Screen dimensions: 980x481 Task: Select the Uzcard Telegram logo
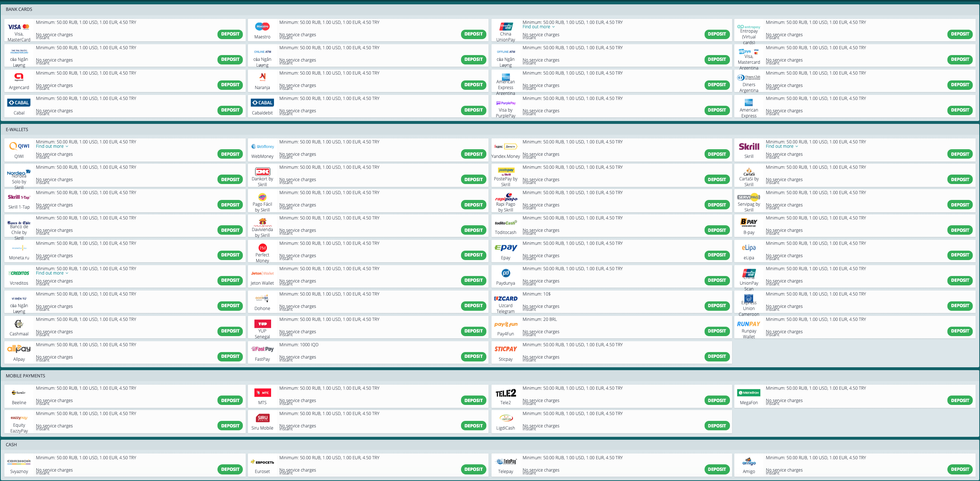tap(506, 298)
